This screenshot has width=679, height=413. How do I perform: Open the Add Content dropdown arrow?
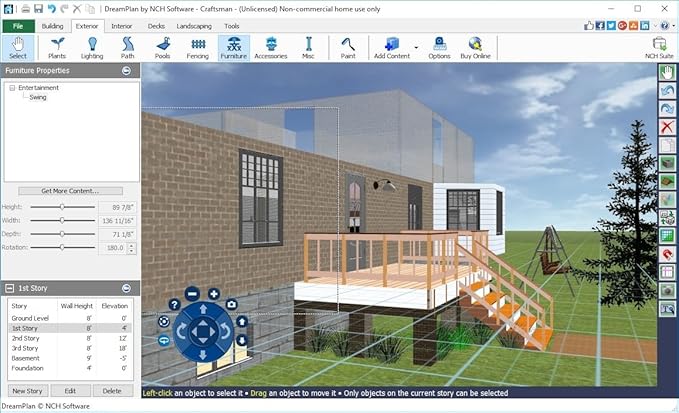click(x=415, y=47)
